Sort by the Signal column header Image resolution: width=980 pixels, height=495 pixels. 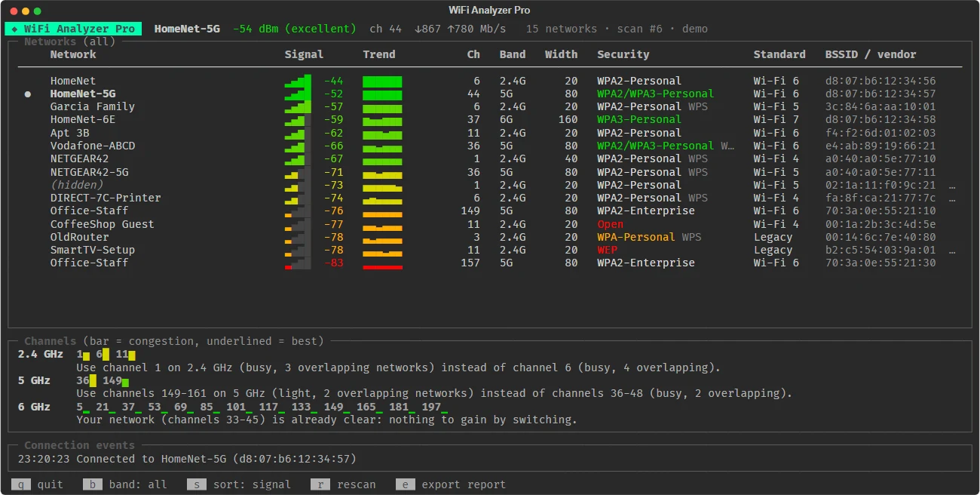tap(304, 54)
